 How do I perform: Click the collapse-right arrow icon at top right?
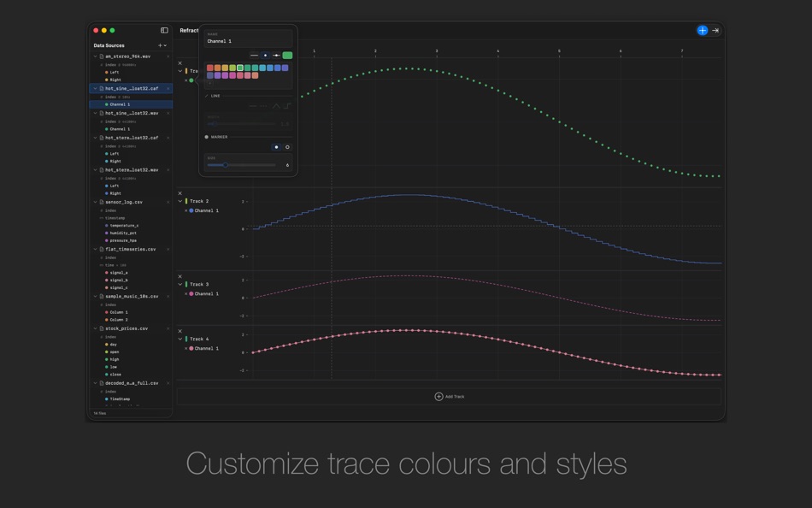(x=715, y=31)
